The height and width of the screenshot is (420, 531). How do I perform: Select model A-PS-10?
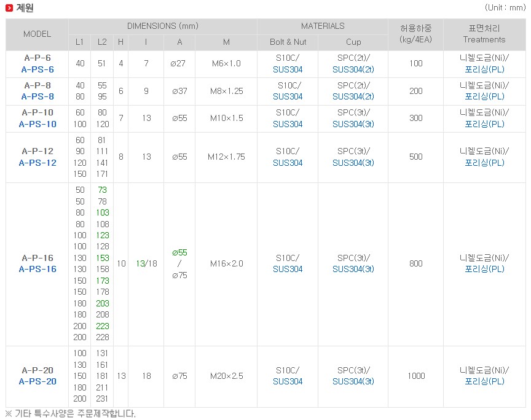pos(37,124)
